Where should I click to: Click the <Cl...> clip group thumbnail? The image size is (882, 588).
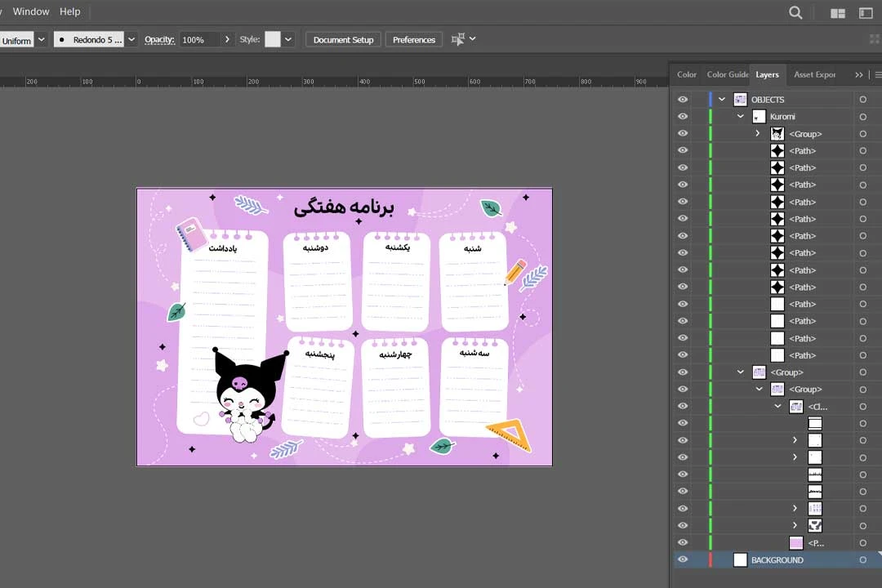click(796, 406)
